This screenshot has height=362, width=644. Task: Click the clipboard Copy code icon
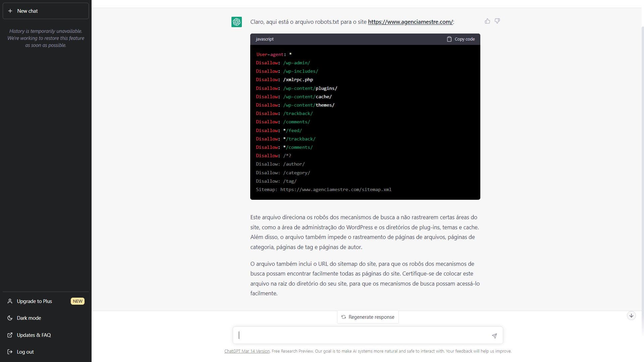449,39
